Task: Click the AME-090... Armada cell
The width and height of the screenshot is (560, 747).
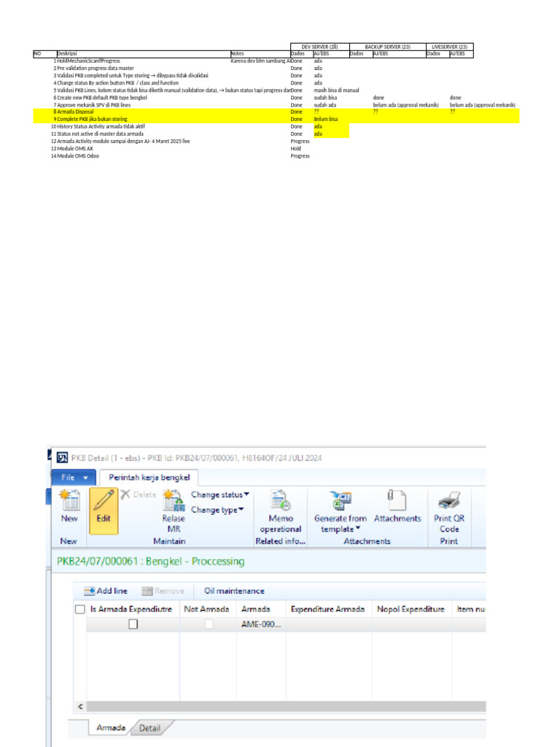Action: pos(261,624)
